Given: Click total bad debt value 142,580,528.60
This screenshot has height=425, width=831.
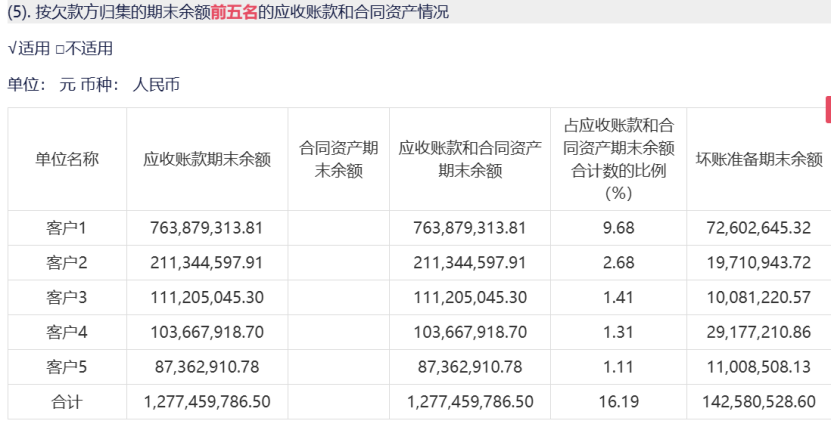Looking at the screenshot, I should pos(758,402).
